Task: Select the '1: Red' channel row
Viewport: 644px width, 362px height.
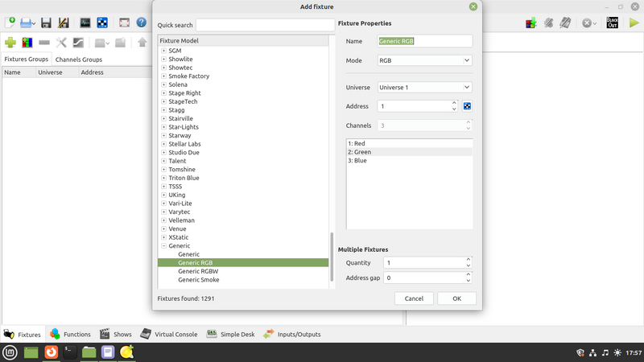Action: click(x=410, y=143)
